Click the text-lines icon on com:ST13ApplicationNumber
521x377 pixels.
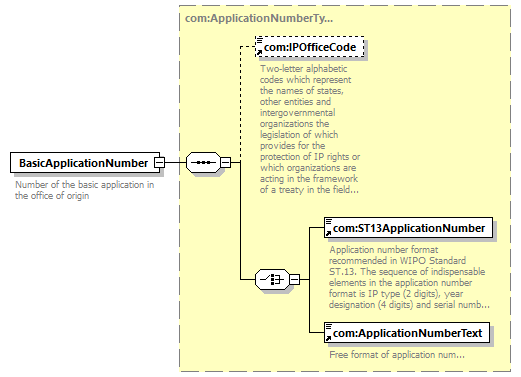(329, 221)
